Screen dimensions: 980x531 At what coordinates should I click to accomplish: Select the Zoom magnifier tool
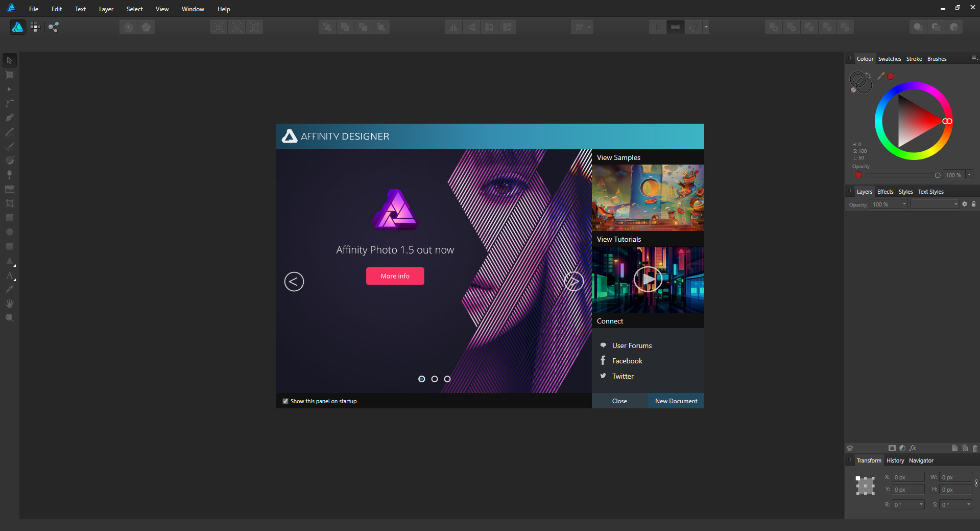(9, 318)
